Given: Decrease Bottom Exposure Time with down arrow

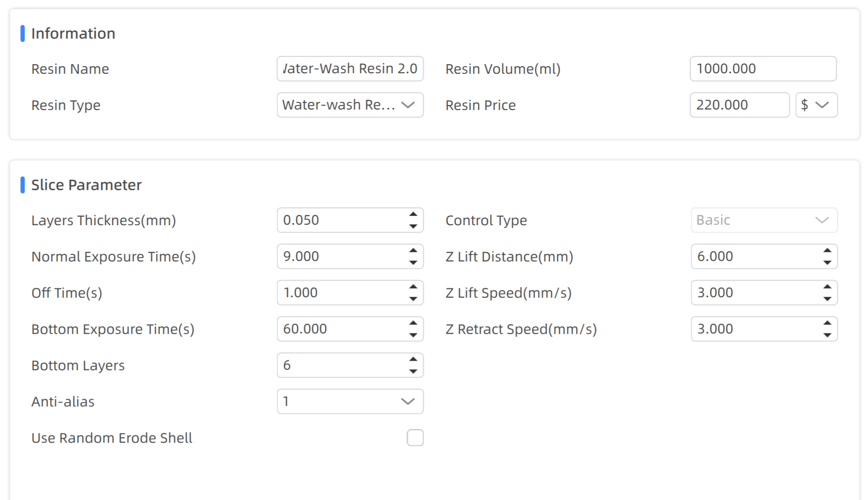Looking at the screenshot, I should click(413, 335).
